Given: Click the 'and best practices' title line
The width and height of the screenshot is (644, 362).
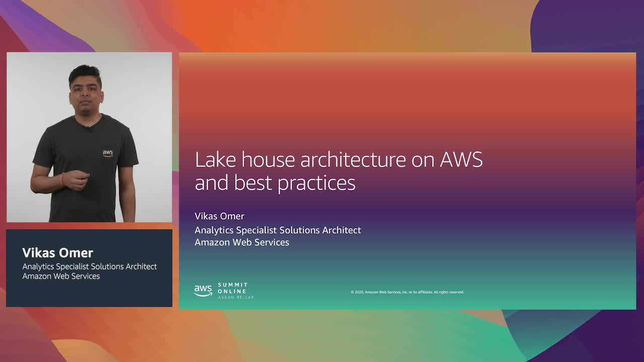Looking at the screenshot, I should (275, 183).
